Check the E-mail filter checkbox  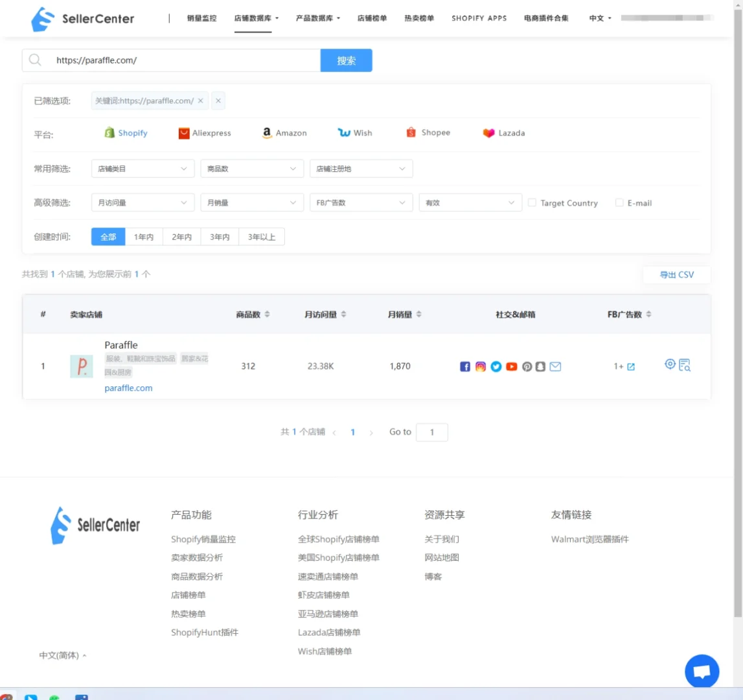point(619,203)
